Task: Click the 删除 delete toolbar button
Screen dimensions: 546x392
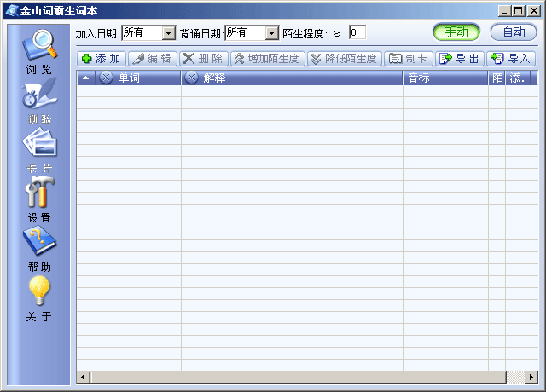Action: [204, 59]
